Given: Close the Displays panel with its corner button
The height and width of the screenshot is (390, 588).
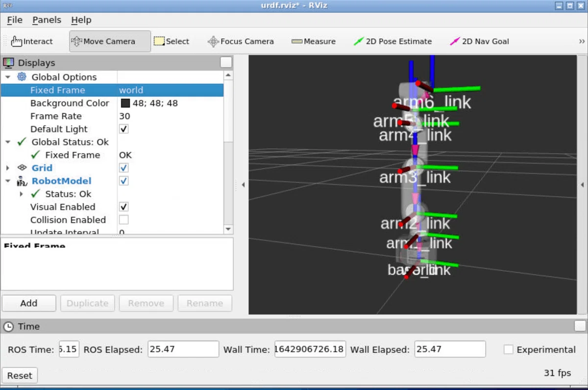Looking at the screenshot, I should click(226, 62).
